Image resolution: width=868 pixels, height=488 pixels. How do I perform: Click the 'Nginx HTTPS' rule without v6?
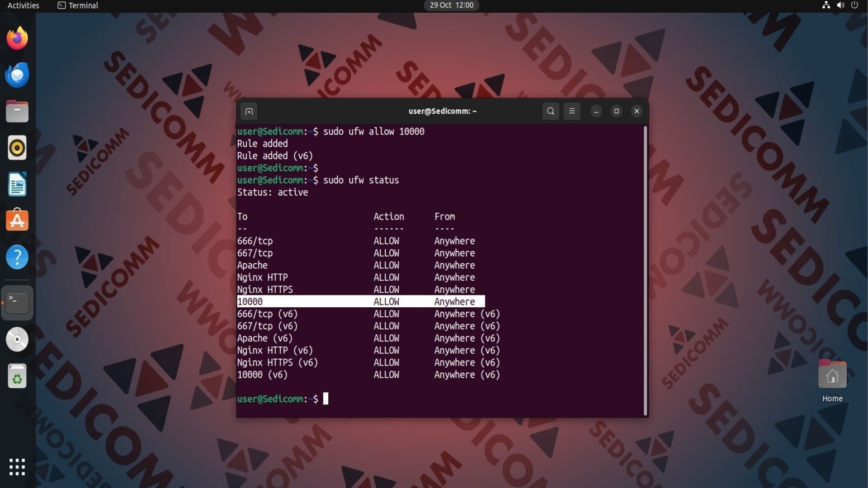265,290
